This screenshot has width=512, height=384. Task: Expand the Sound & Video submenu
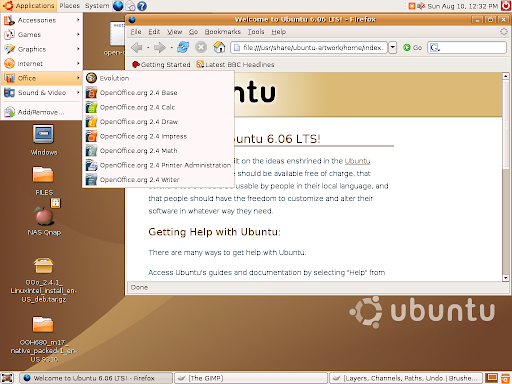point(42,93)
